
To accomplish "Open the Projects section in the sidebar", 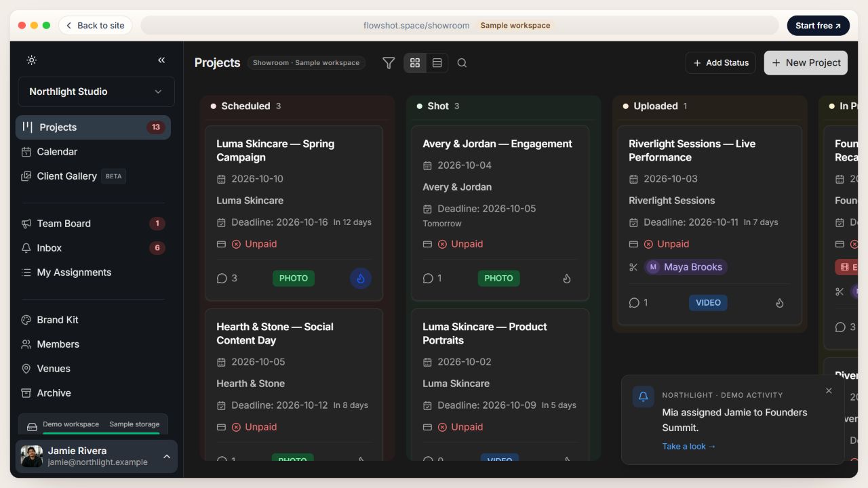I will (93, 127).
